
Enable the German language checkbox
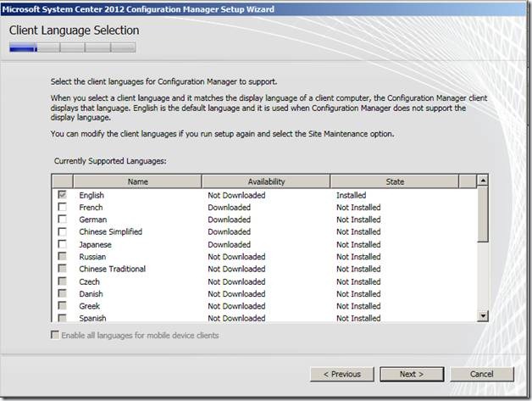(x=62, y=220)
